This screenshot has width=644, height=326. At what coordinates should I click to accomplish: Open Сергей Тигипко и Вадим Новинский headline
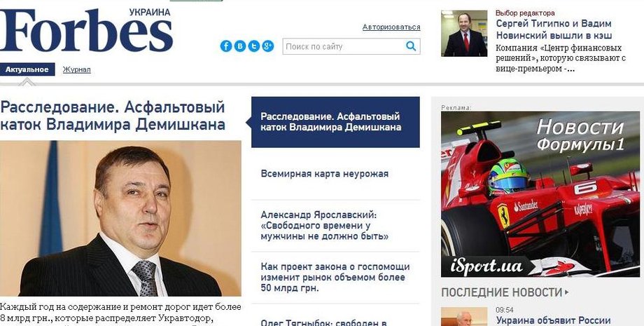click(x=554, y=29)
